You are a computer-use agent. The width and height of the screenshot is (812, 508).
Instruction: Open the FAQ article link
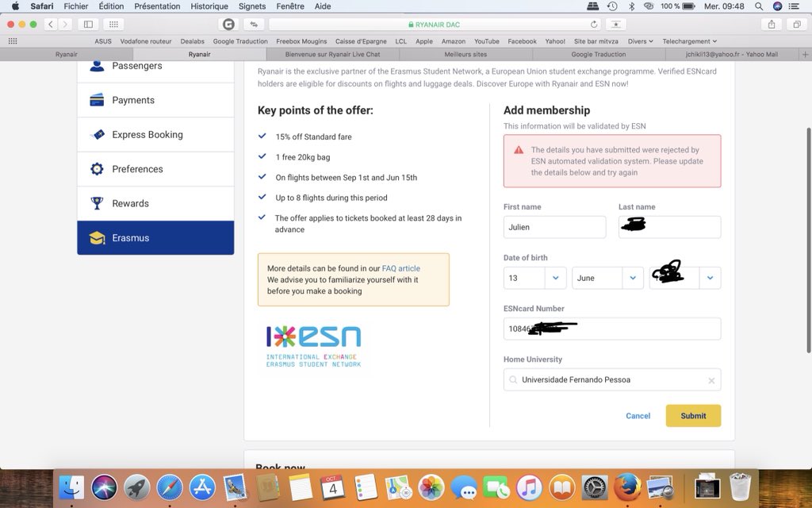pos(400,268)
